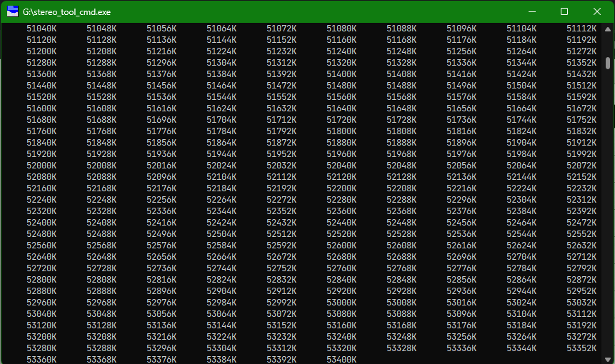The width and height of the screenshot is (615, 364).
Task: Click the 51800K value in the output
Action: [341, 131]
